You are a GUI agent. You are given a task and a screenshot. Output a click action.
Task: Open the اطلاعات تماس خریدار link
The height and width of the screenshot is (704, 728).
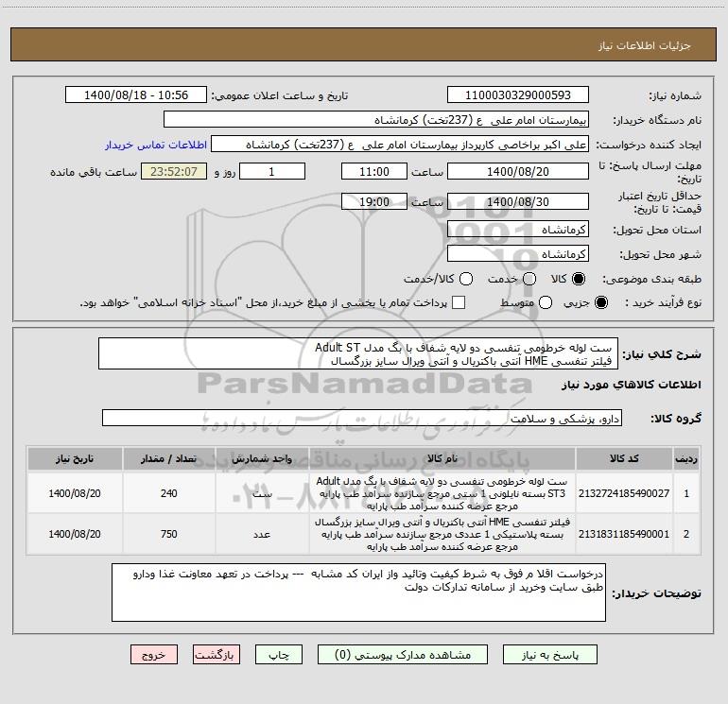[x=156, y=145]
